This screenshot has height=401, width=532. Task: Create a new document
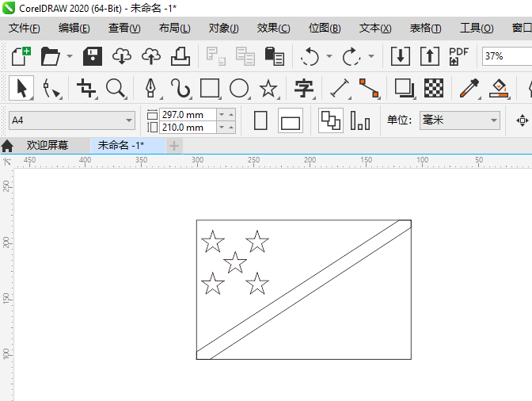pos(21,56)
